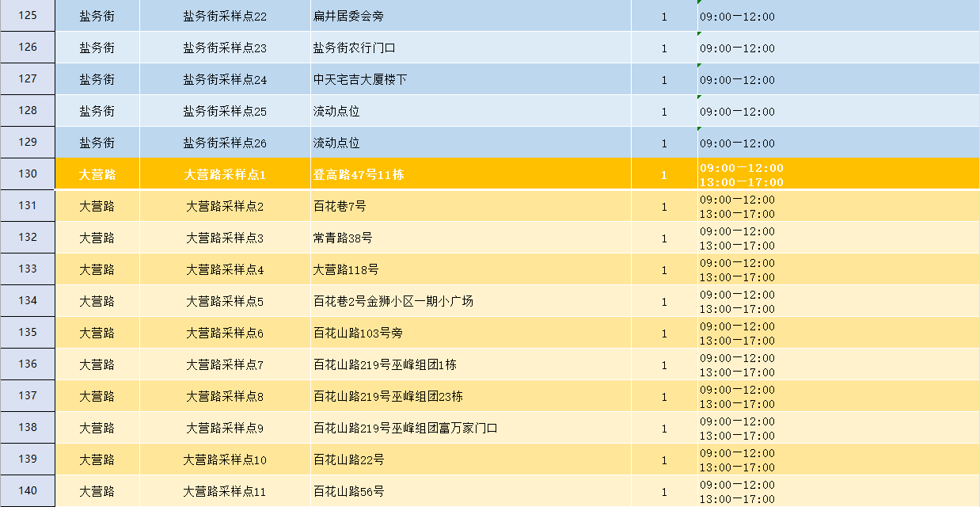Screen dimensions: 980x507
Task: Click cell 扁井居委会旁
Action: coord(470,17)
